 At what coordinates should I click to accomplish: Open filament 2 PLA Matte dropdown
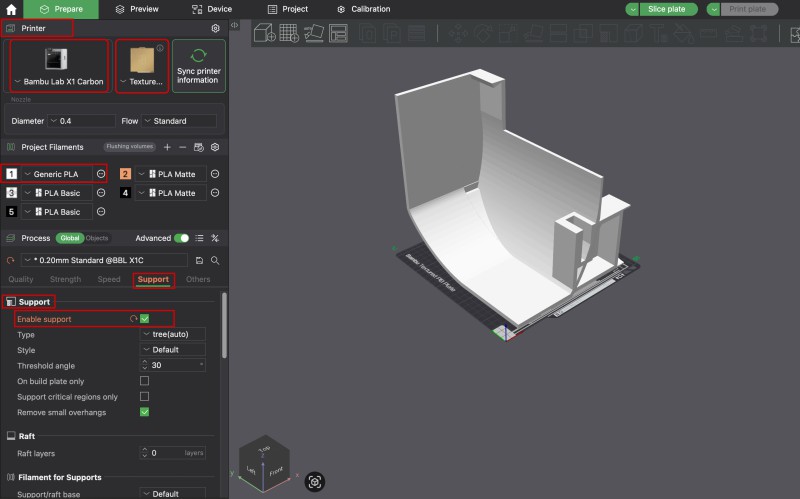point(171,174)
